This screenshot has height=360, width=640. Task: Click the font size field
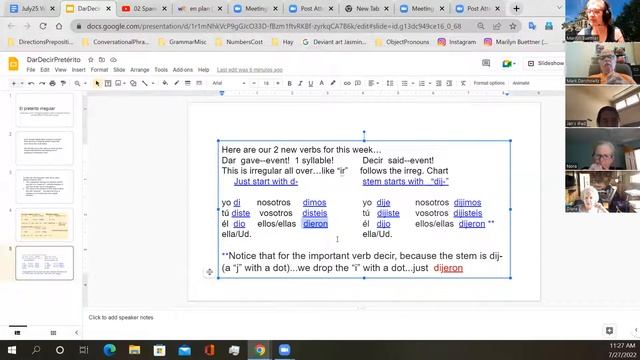(x=266, y=83)
